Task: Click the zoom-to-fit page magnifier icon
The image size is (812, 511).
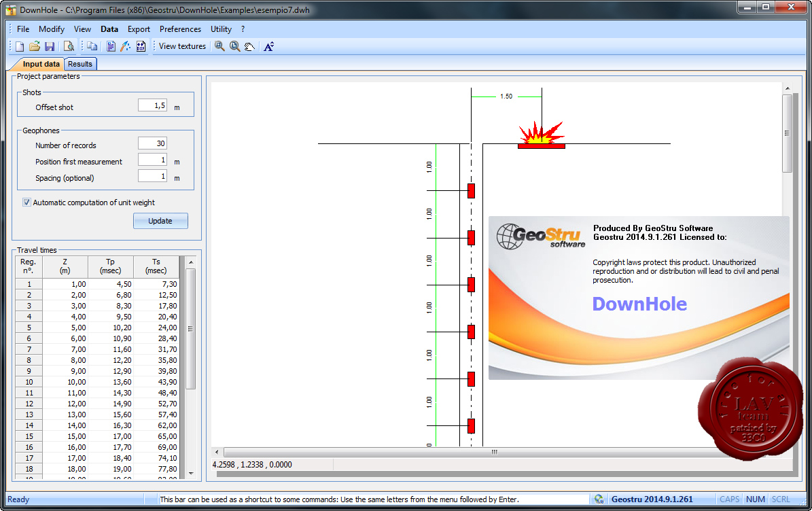Action: click(x=234, y=47)
